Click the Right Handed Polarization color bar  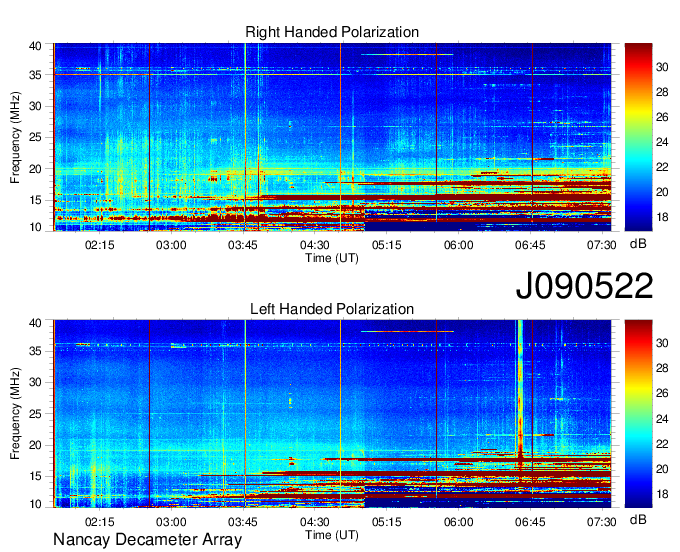click(x=638, y=137)
